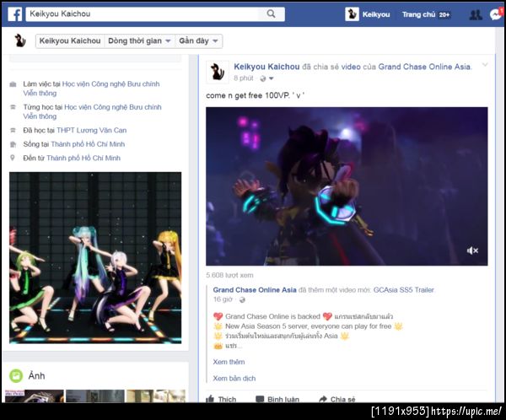Click the 5.608 lượt xem view count

(229, 276)
